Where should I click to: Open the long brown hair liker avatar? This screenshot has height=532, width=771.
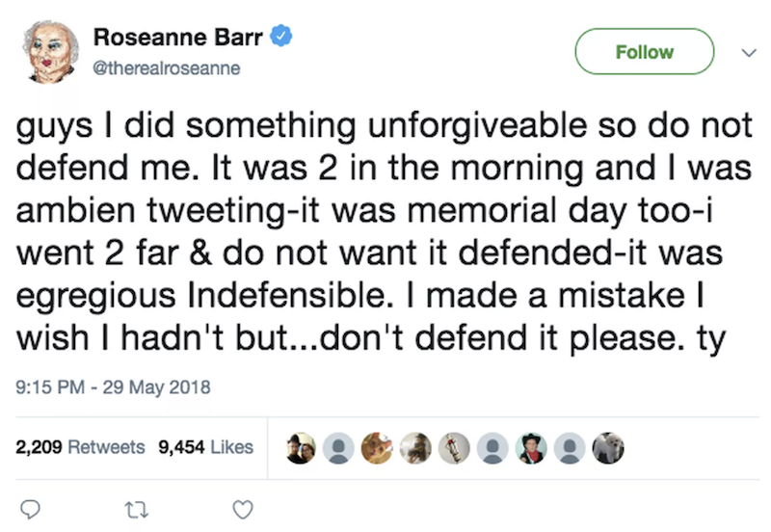pyautogui.click(x=415, y=448)
